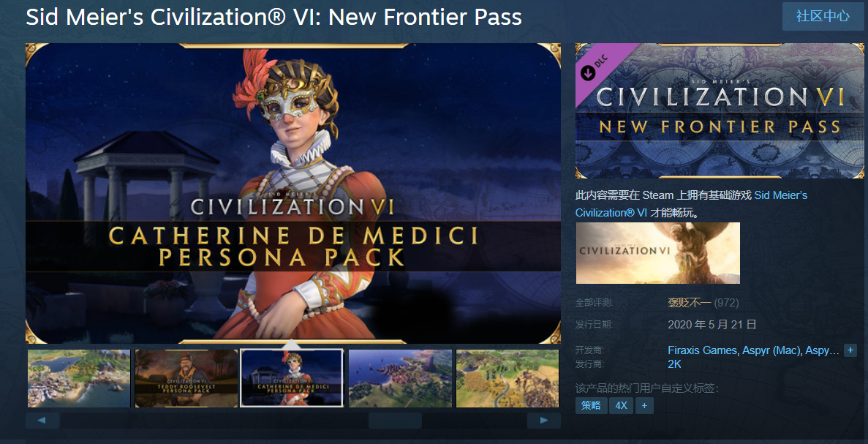Select the autumn farmland screenshot thumbnail
This screenshot has width=868, height=444.
[x=507, y=378]
